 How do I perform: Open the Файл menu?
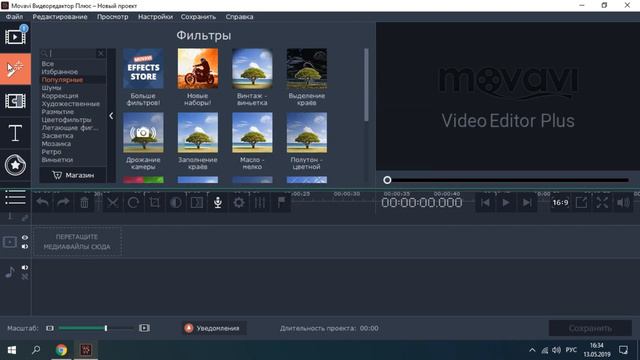(14, 17)
